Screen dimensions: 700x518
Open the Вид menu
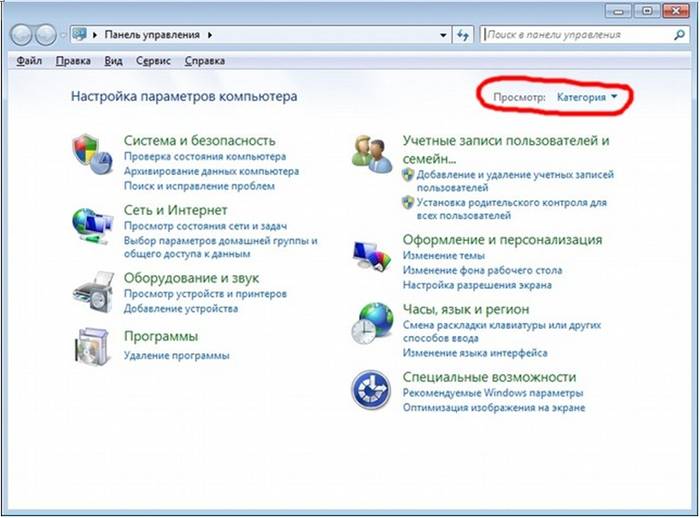point(113,61)
